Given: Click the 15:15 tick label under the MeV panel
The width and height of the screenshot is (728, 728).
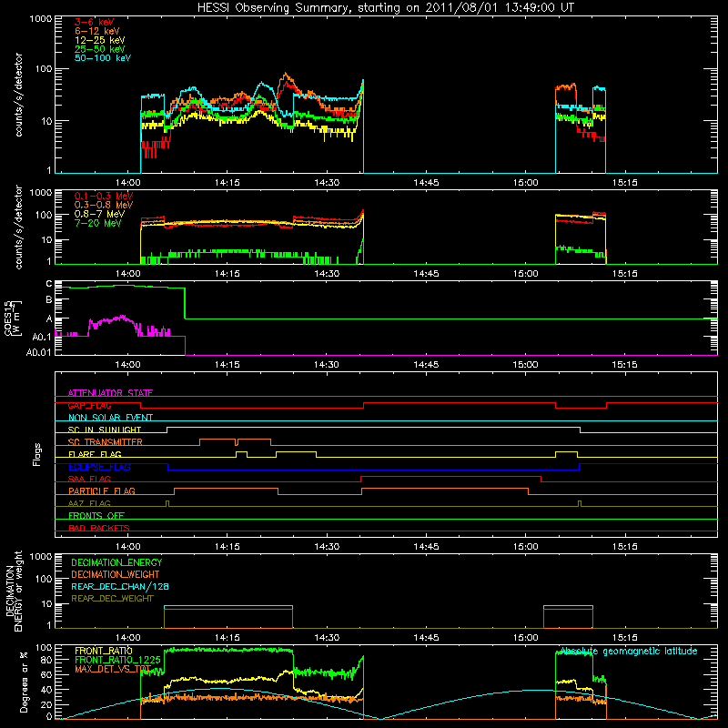Looking at the screenshot, I should point(624,274).
